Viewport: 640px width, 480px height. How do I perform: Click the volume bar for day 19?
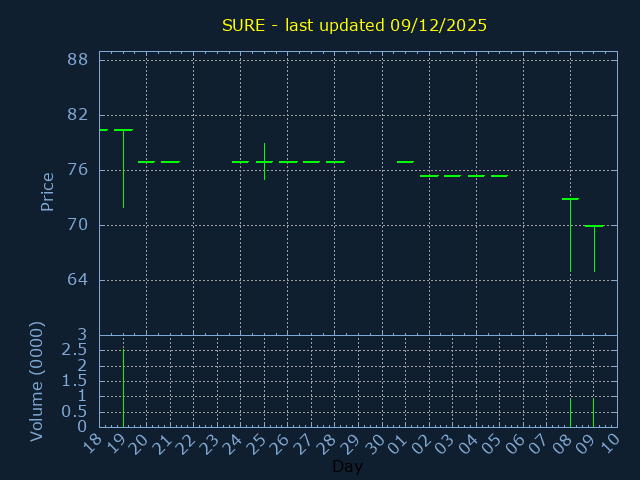click(123, 385)
